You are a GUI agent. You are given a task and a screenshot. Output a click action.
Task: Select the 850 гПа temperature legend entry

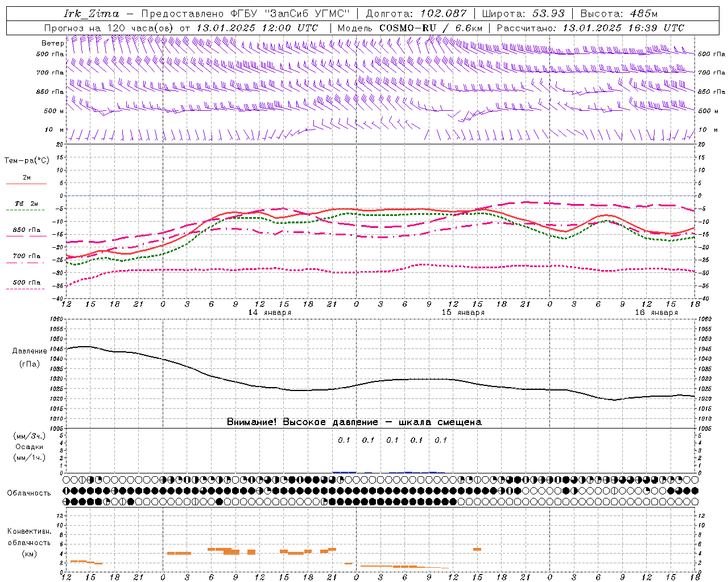click(x=26, y=230)
